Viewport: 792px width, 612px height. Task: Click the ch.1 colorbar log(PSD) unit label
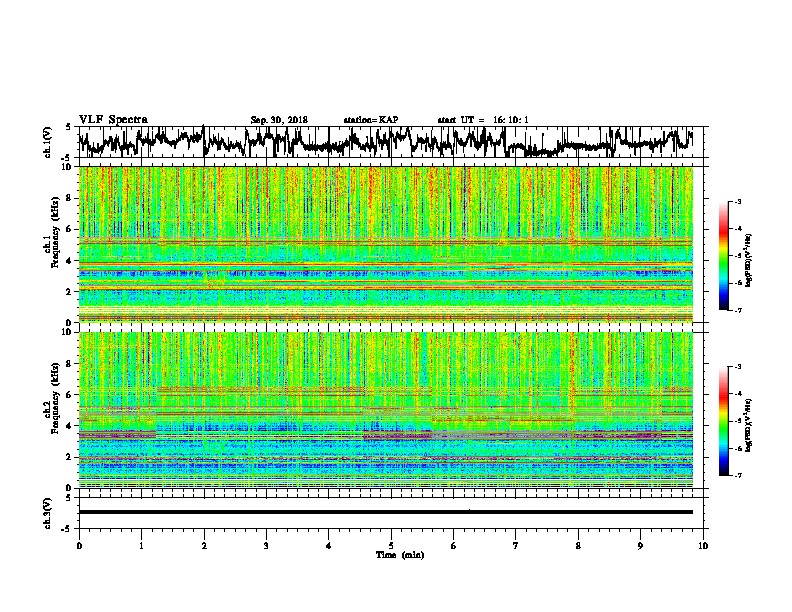point(749,261)
